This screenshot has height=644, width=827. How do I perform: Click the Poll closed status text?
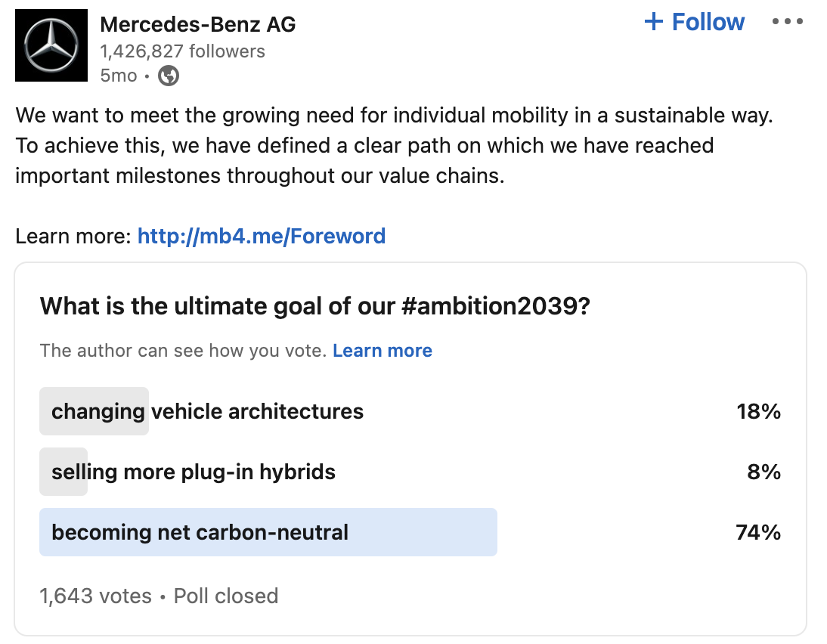point(226,596)
